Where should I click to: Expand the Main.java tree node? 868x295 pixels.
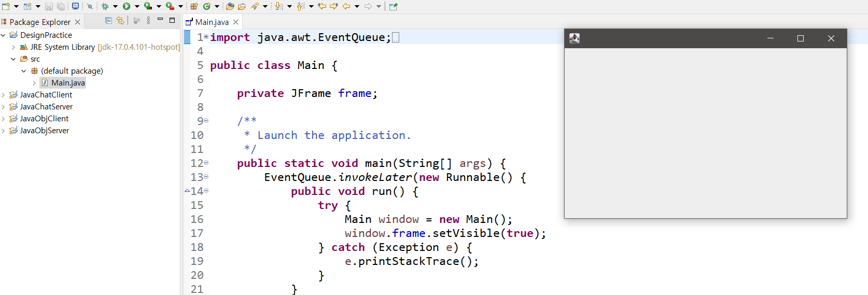coord(34,83)
